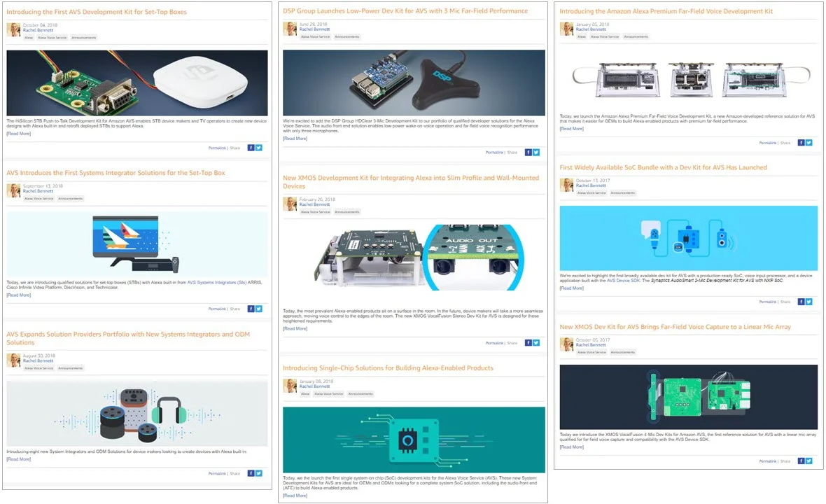The image size is (826, 504).
Task: Share the Premium Far-Field Kit post on Facebook
Action: tap(801, 143)
